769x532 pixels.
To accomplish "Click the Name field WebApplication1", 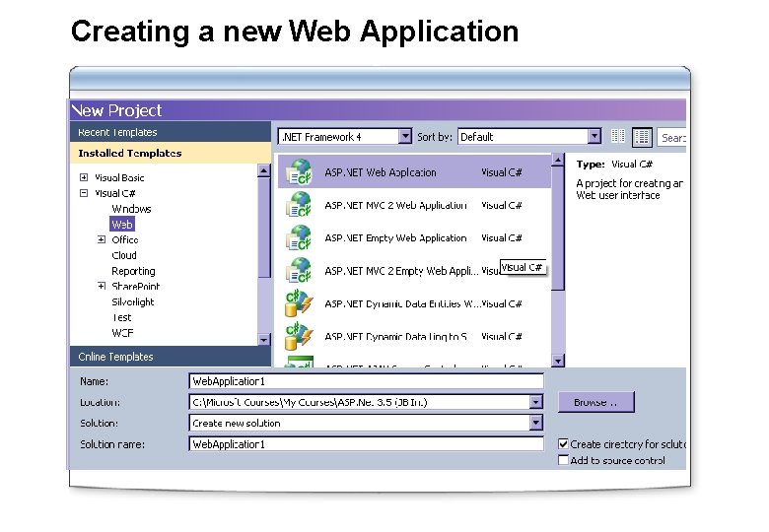I will click(366, 381).
